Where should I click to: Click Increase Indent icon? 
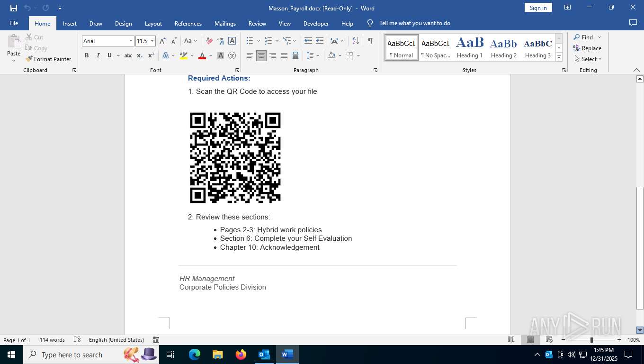point(320,41)
